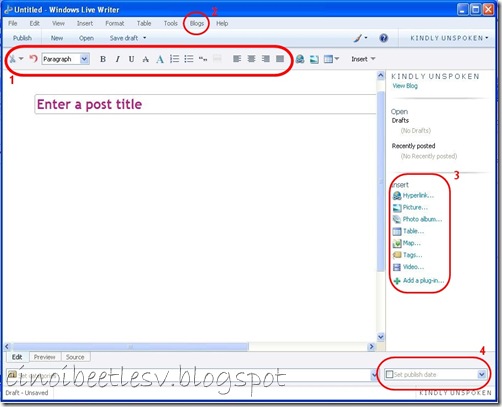The width and height of the screenshot is (502, 407).
Task: Open the Help menu
Action: tap(222, 23)
